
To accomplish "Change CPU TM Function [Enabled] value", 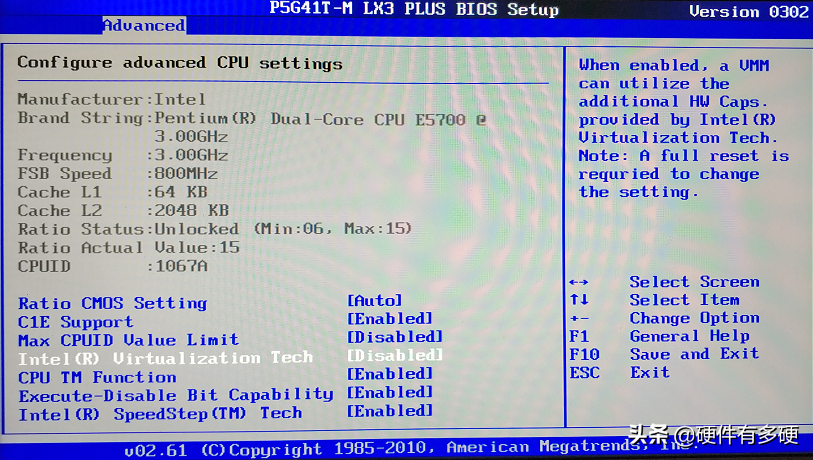I will (x=390, y=374).
